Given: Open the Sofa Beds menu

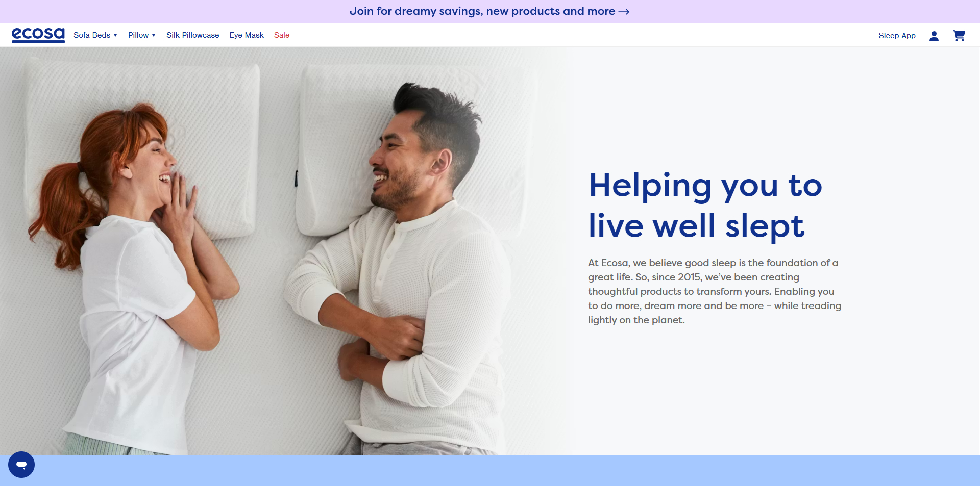Looking at the screenshot, I should click(92, 35).
